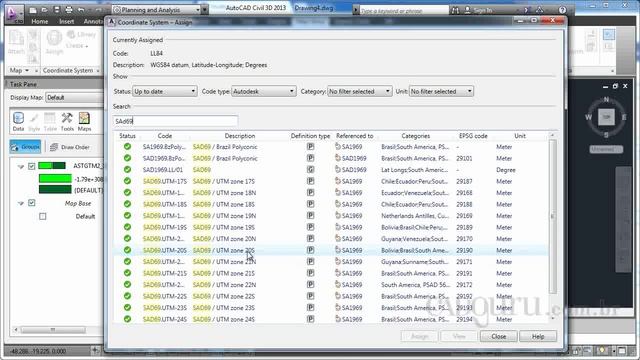Image resolution: width=640 pixels, height=360 pixels.
Task: Open the Display Map dropdown in Task Pane
Action: (x=75, y=98)
